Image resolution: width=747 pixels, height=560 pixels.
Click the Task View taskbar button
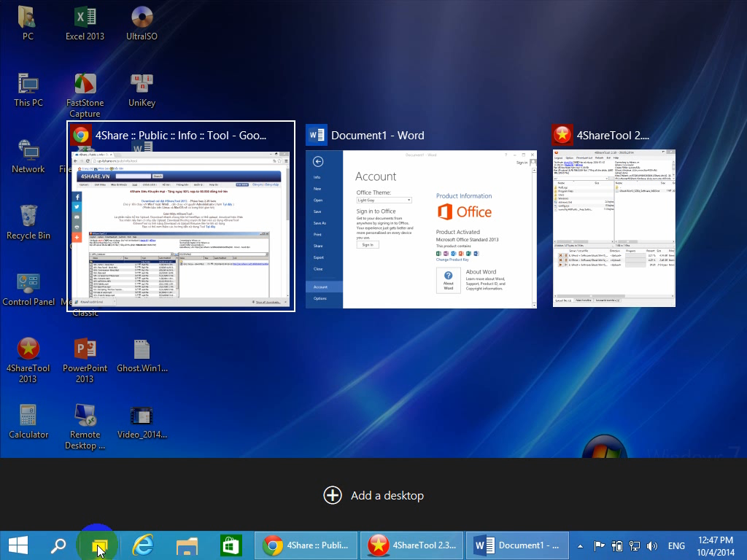click(98, 545)
